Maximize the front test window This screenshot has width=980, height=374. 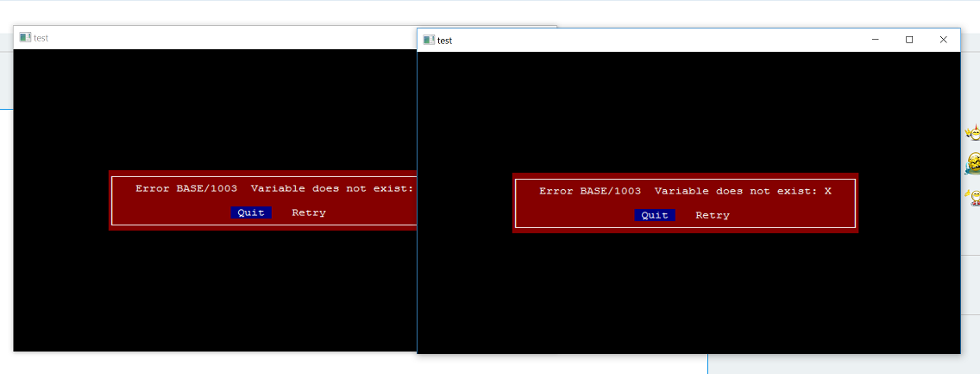tap(909, 40)
